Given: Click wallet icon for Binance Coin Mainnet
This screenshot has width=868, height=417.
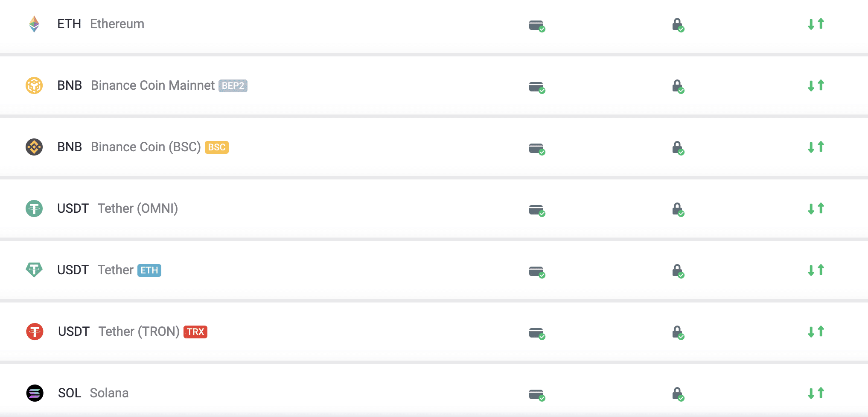Looking at the screenshot, I should [x=537, y=87].
